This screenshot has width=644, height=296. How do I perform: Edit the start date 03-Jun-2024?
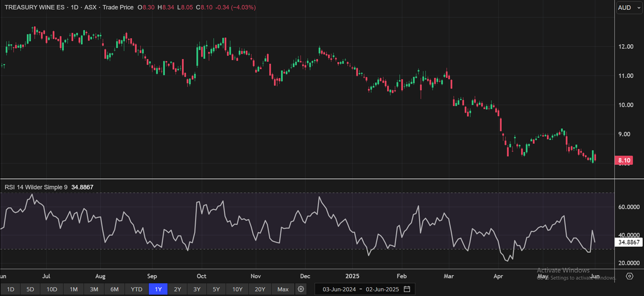[340, 289]
